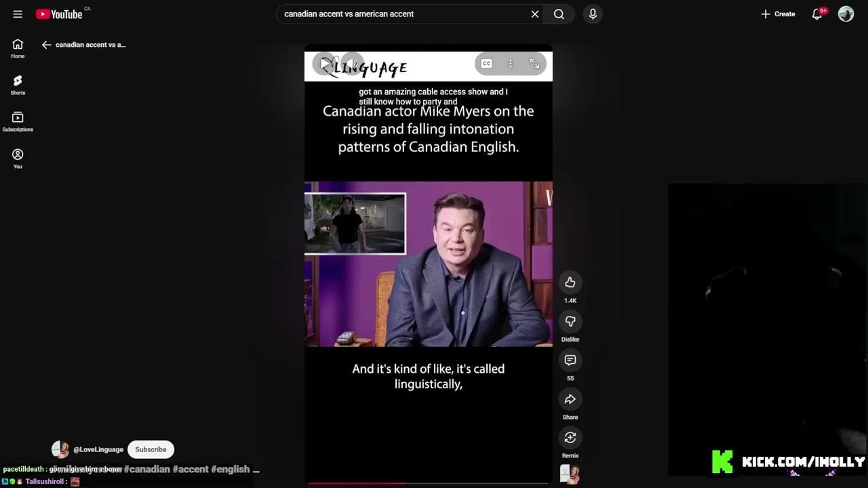Click the #accent hashtag
Screen dimensions: 868x488
[191, 469]
